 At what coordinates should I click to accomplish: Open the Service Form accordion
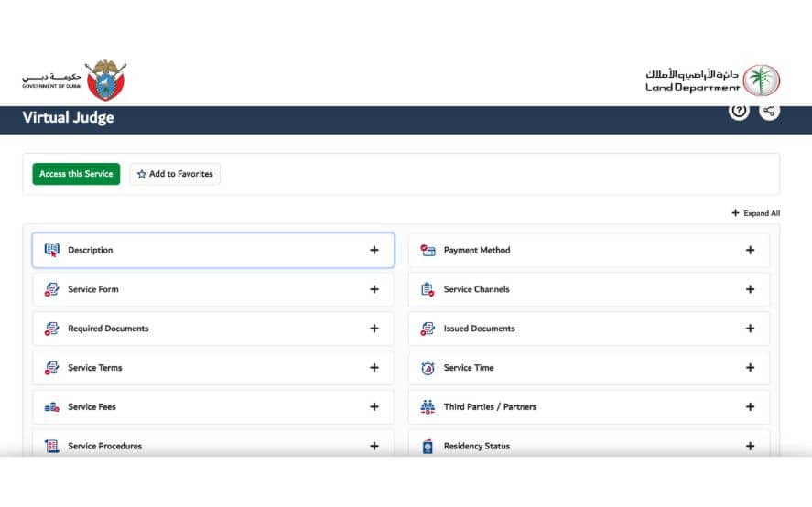[212, 289]
